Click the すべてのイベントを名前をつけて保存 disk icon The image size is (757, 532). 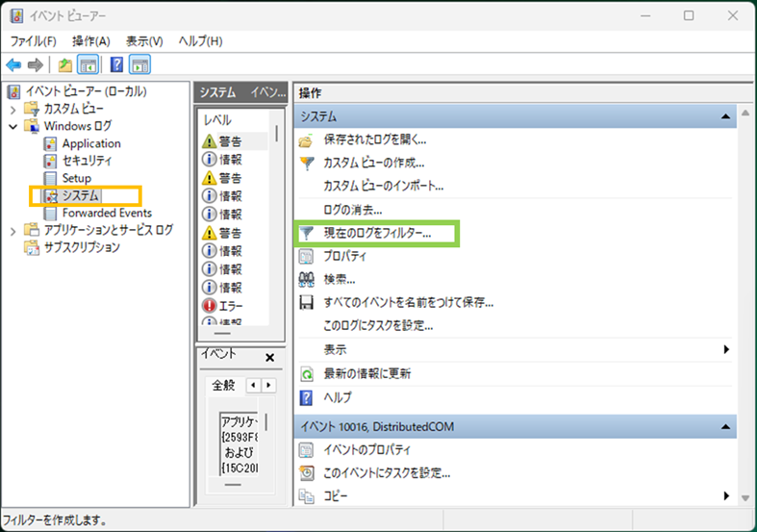[x=307, y=303]
